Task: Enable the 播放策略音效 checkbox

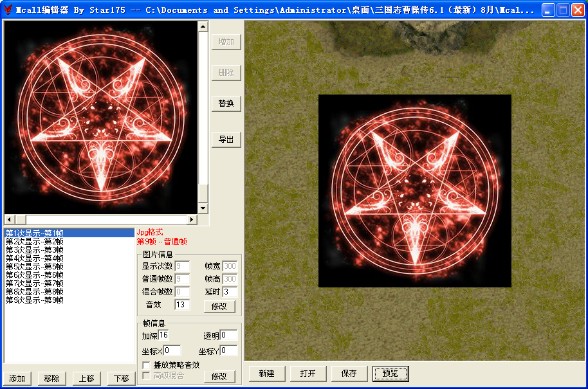Action: 147,365
